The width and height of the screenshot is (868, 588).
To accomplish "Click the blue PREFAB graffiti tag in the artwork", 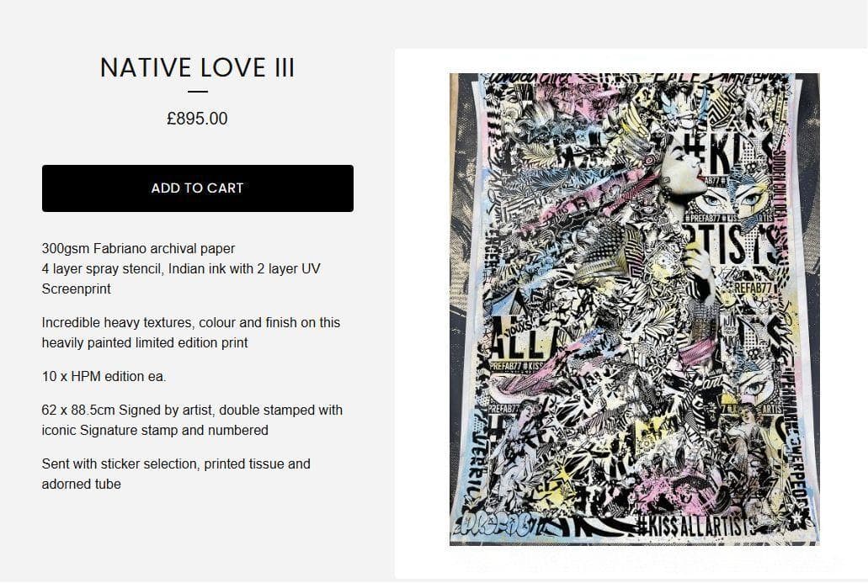I will [497, 522].
